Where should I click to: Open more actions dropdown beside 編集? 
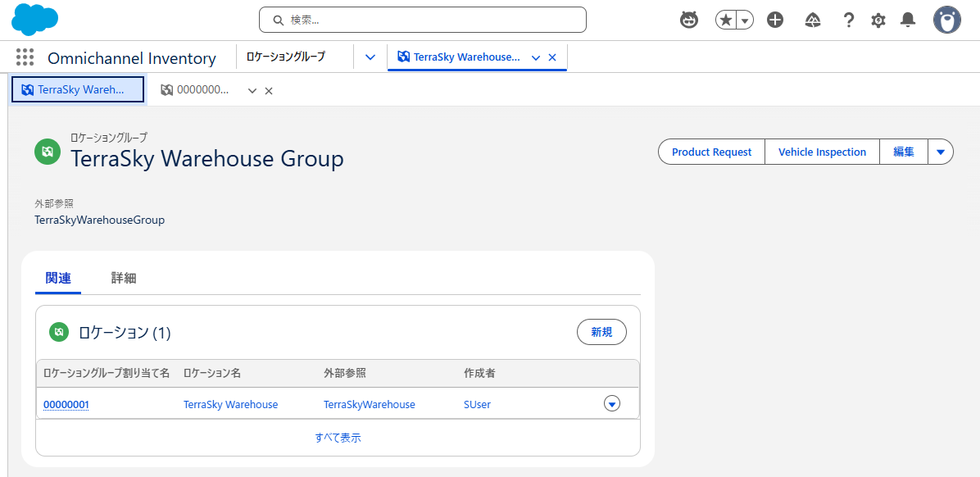click(941, 152)
